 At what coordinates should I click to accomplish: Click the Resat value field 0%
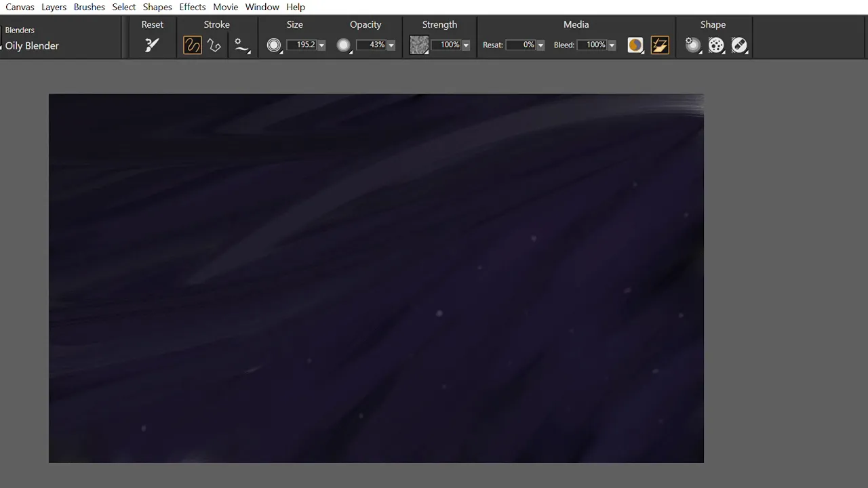521,45
